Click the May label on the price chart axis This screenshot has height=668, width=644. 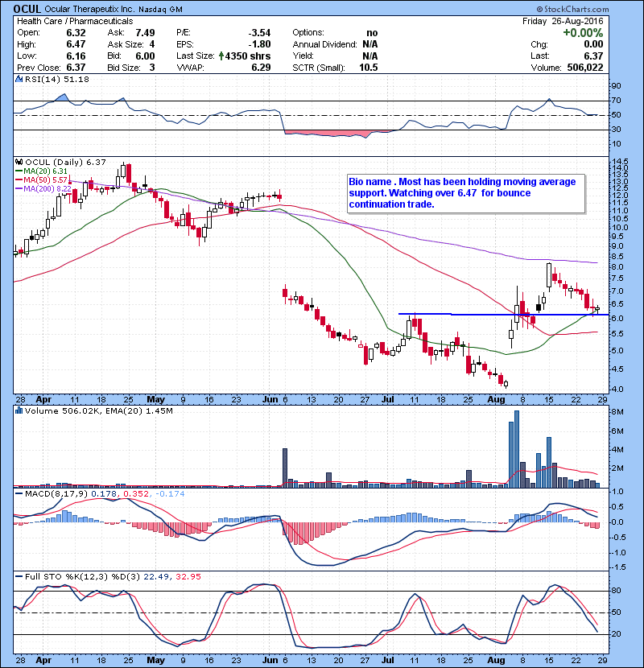[x=155, y=400]
